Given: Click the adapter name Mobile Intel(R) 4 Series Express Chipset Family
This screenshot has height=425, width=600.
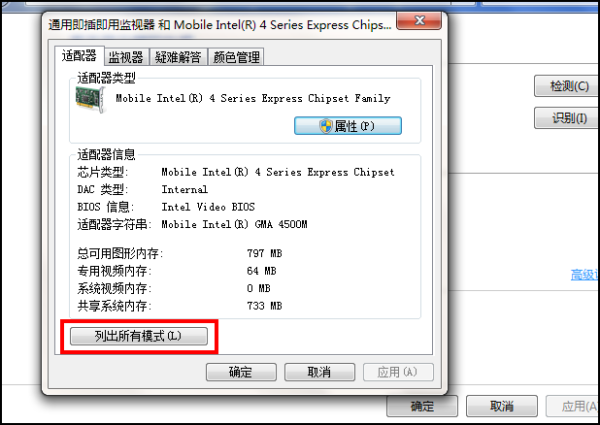Looking at the screenshot, I should point(253,98).
